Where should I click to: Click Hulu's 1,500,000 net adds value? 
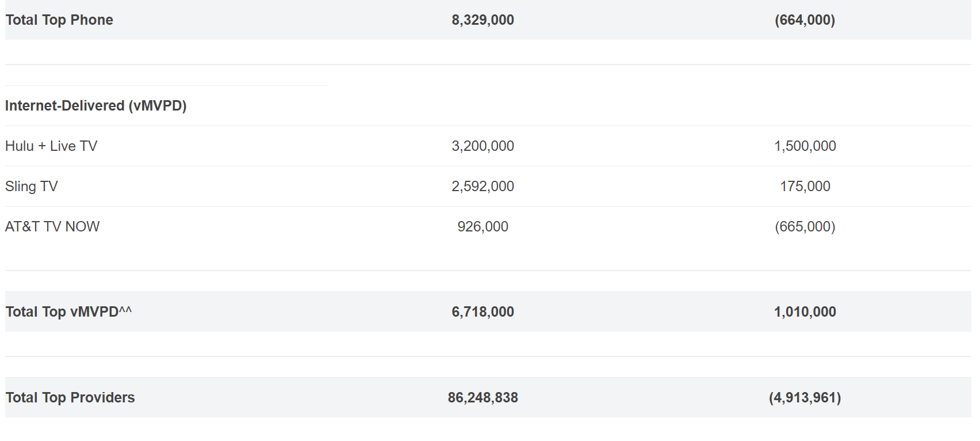point(805,146)
